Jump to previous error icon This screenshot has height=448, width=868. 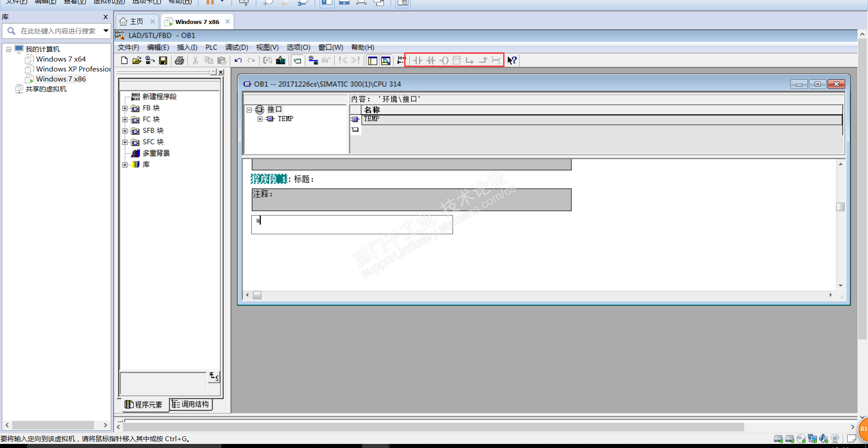(343, 60)
